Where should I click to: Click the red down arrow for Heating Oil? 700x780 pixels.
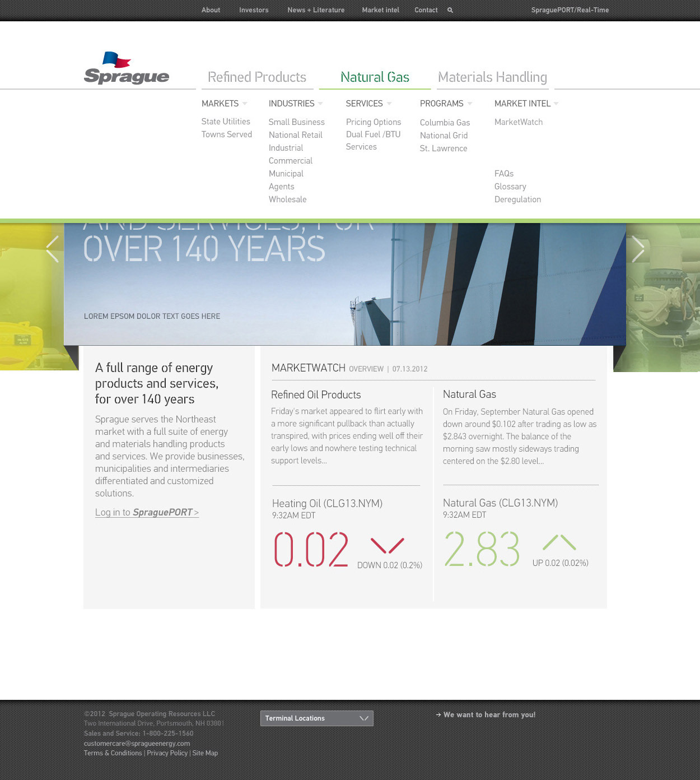pyautogui.click(x=388, y=545)
